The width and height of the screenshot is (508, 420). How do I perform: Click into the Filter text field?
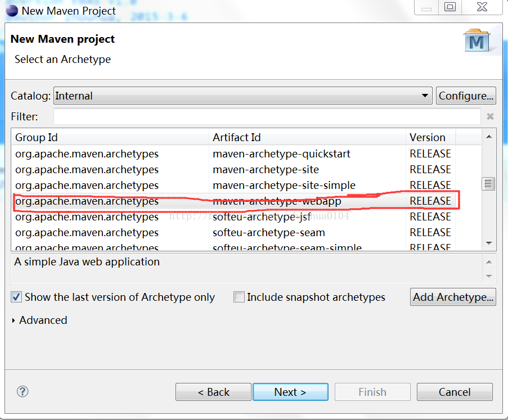point(267,116)
